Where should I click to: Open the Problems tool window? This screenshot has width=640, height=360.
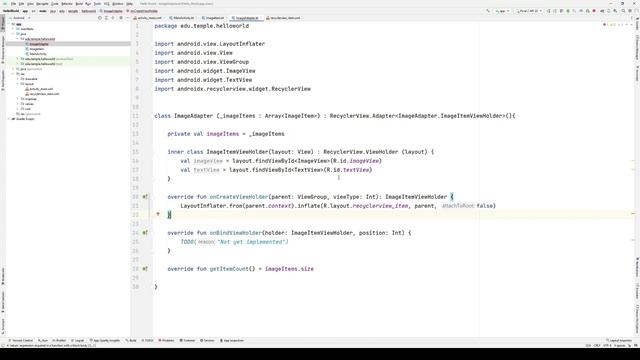(167, 340)
